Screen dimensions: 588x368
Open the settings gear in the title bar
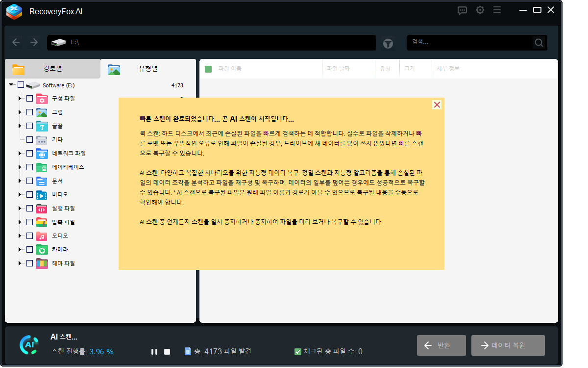pos(480,10)
